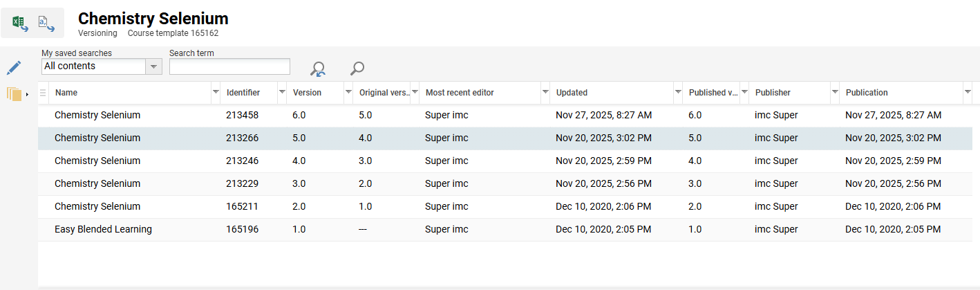Click the pencil edit icon
Viewport: 980px width, 290px height.
tap(14, 68)
